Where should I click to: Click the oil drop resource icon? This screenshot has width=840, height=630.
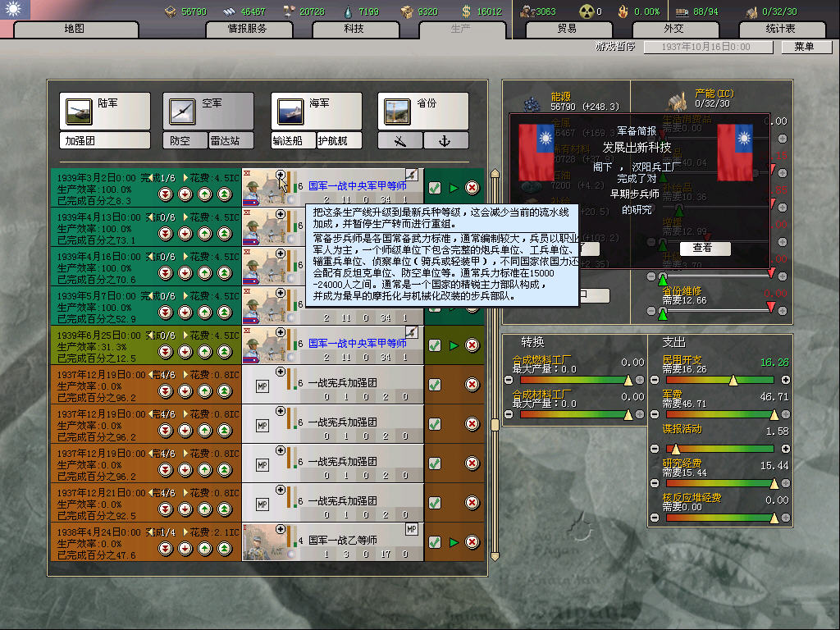click(x=348, y=11)
